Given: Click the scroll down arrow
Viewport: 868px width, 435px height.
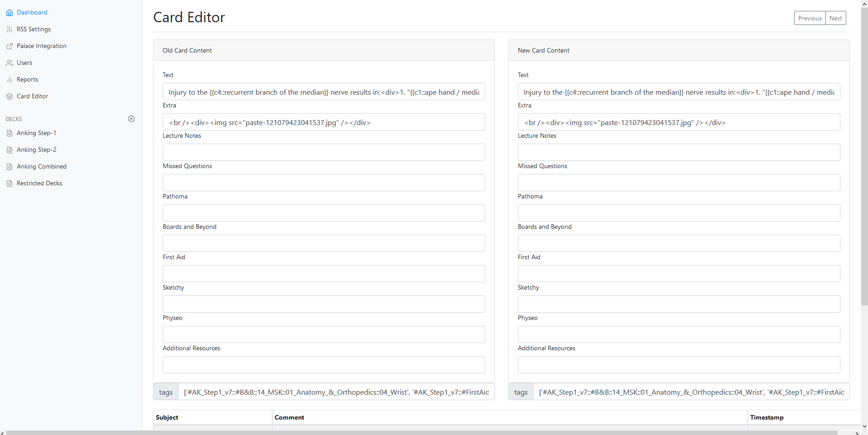Looking at the screenshot, I should [x=864, y=426].
